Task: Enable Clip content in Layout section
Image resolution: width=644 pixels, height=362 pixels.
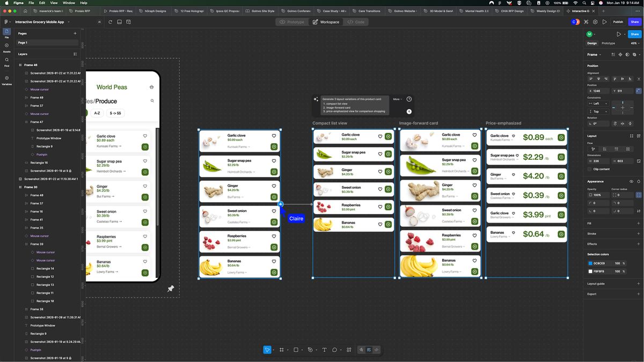Action: click(x=589, y=169)
